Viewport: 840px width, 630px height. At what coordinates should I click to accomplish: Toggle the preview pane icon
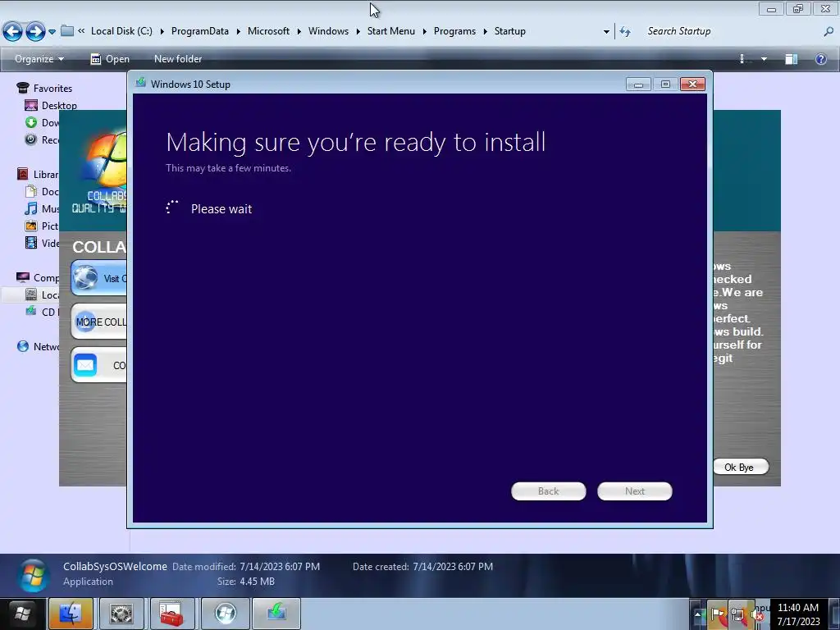click(x=792, y=59)
